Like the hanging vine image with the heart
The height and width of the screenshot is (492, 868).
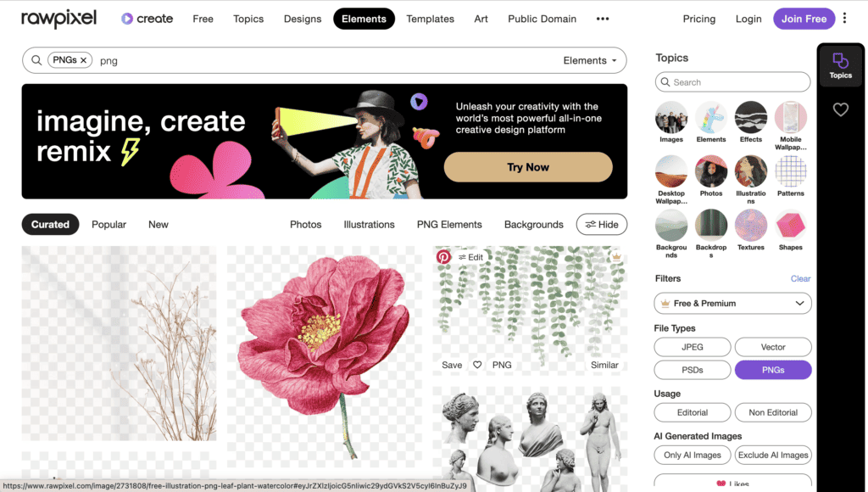477,365
